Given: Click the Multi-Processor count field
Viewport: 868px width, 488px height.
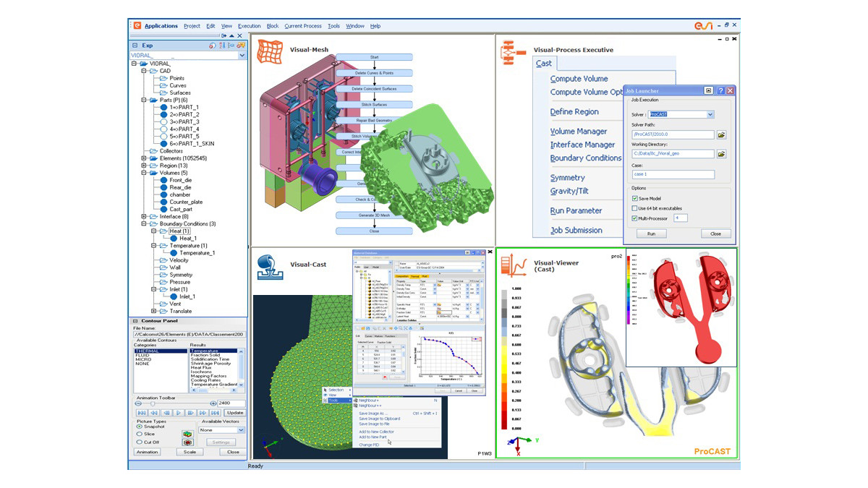Looking at the screenshot, I should (x=680, y=218).
